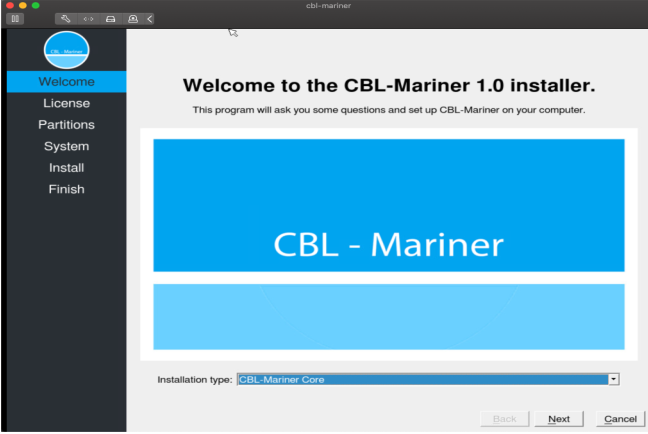Image resolution: width=648 pixels, height=434 pixels.
Task: Select the Welcome step in sidebar
Action: coord(67,81)
